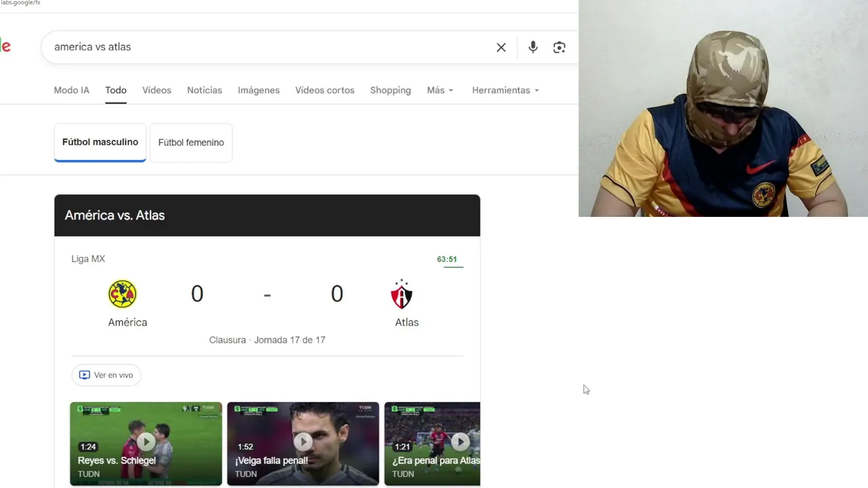The height and width of the screenshot is (488, 868).
Task: Open the Videos cortos tab
Action: click(325, 90)
